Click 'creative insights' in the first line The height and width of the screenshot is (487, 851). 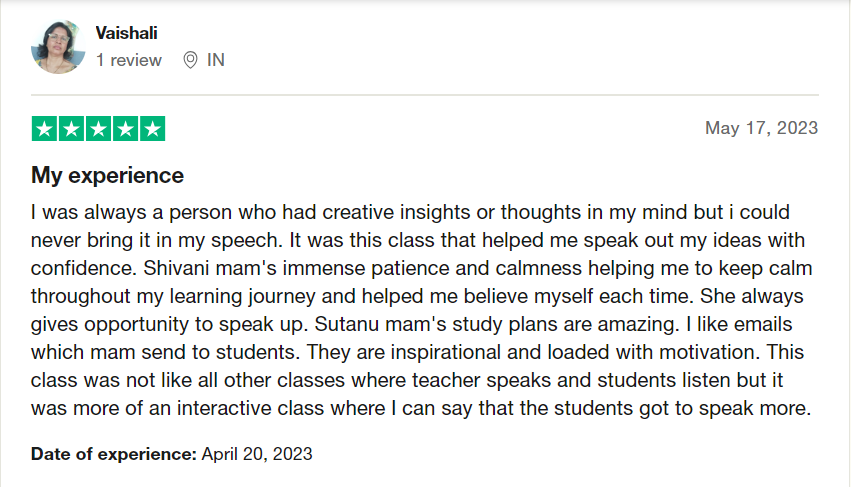pyautogui.click(x=398, y=213)
